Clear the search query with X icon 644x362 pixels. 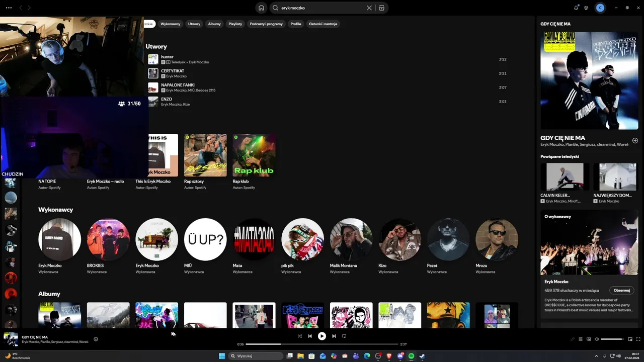coord(369,8)
